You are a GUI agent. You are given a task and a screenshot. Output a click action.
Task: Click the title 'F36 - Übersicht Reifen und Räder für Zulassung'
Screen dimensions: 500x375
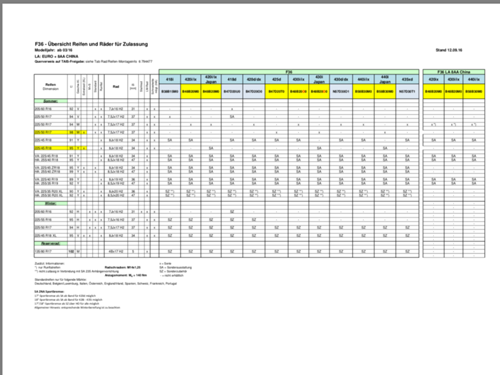pos(91,44)
